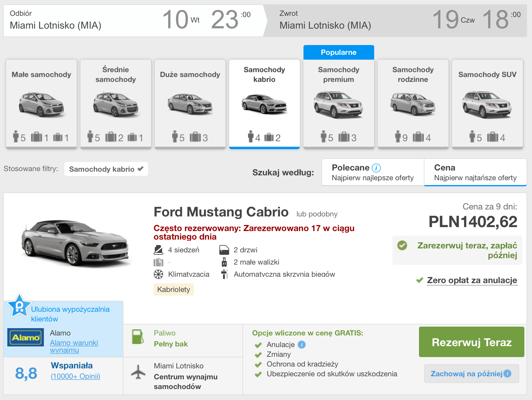Open the Anulacje info icon
This screenshot has width=532, height=400.
click(x=302, y=345)
